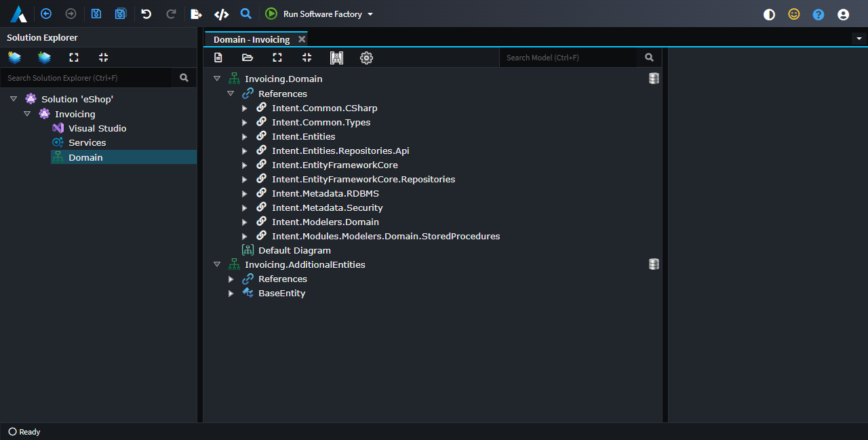Viewport: 868px width, 440px height.
Task: Collapse the Invoicing.Domain package
Action: click(x=217, y=79)
